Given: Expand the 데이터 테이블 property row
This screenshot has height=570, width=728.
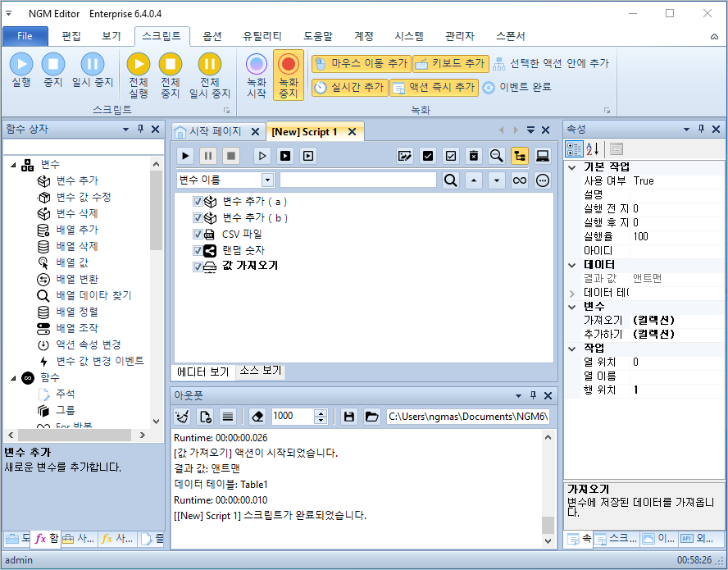Looking at the screenshot, I should coord(572,293).
